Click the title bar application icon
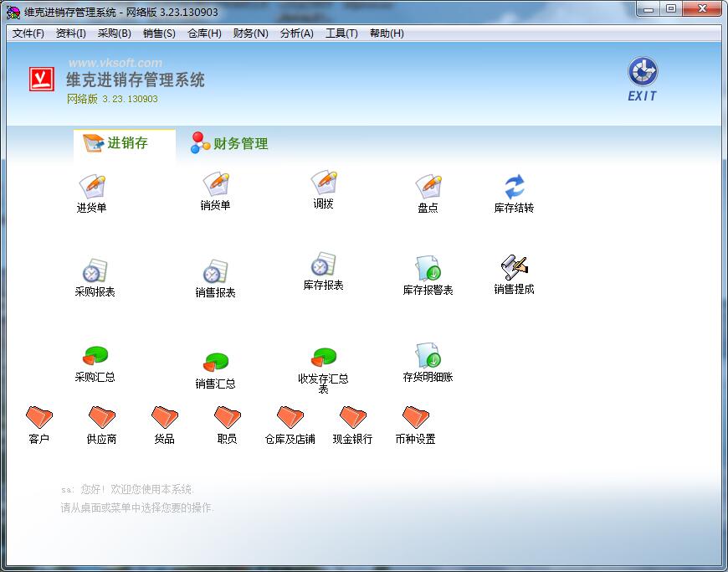Viewport: 728px width, 572px height. click(13, 12)
